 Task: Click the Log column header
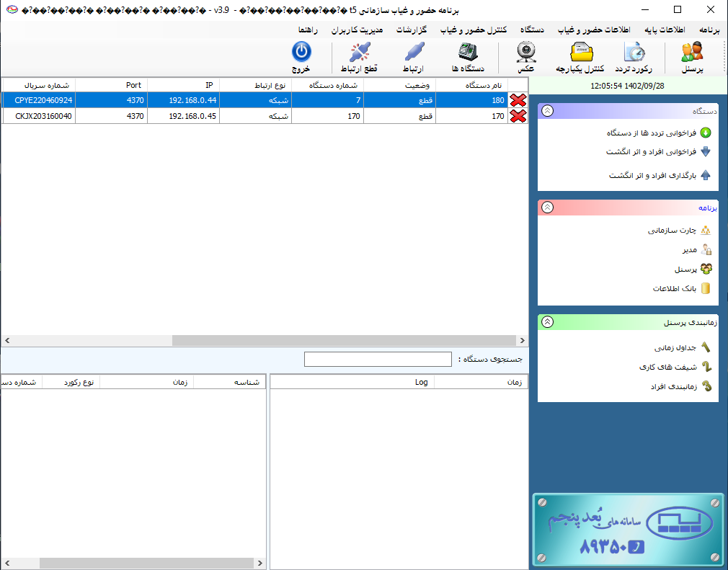[352, 382]
